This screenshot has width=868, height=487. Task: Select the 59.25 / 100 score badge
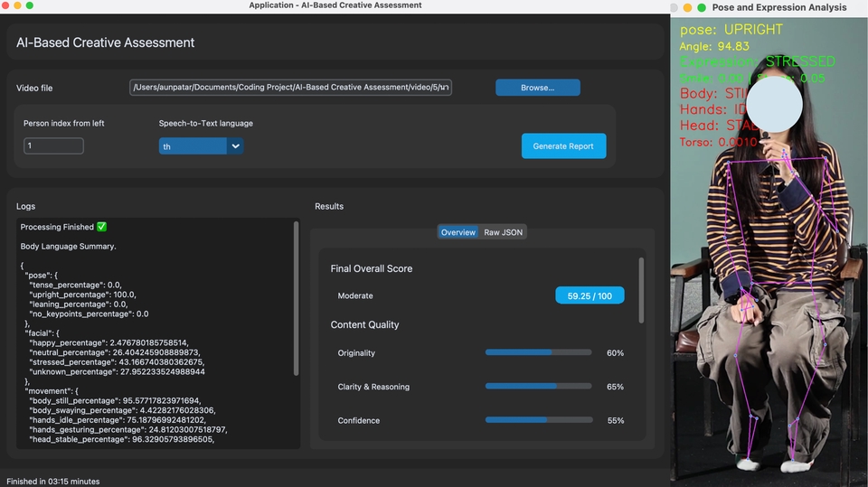[590, 295]
